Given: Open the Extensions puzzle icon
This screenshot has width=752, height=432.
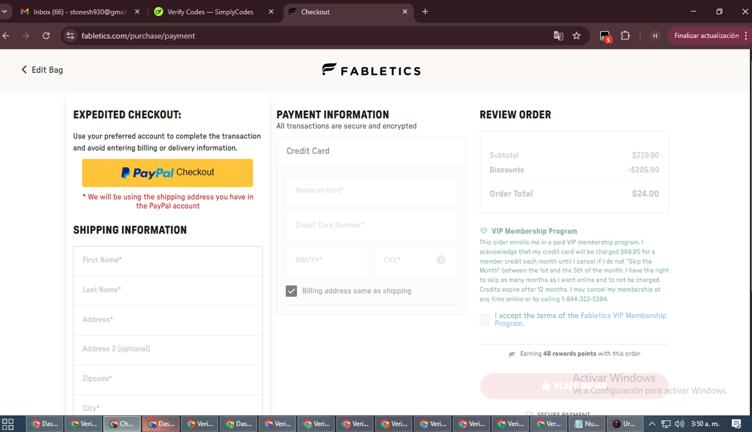Looking at the screenshot, I should (625, 36).
